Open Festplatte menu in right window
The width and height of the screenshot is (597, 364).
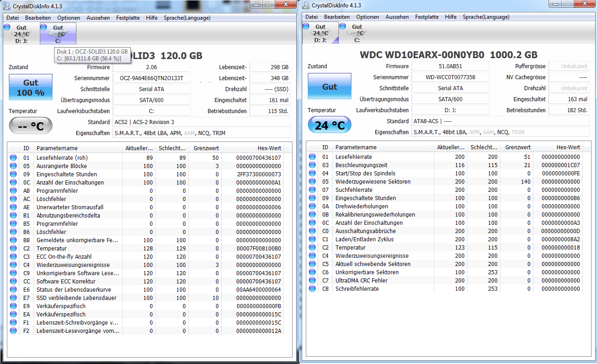click(x=427, y=17)
